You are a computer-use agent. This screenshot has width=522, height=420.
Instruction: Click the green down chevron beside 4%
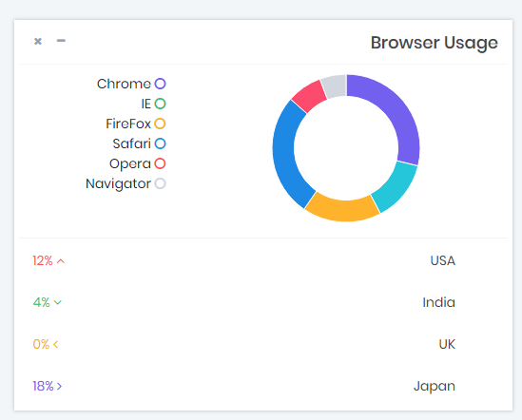pyautogui.click(x=58, y=302)
